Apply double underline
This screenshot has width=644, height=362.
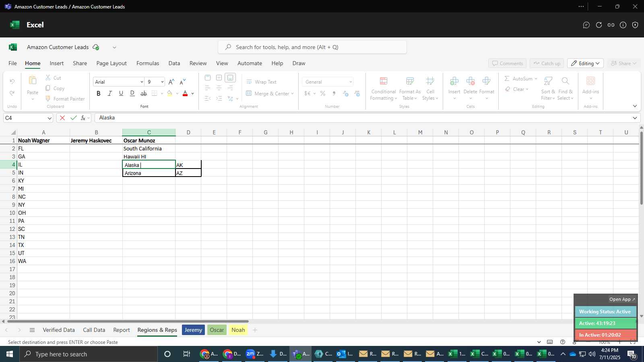(132, 93)
